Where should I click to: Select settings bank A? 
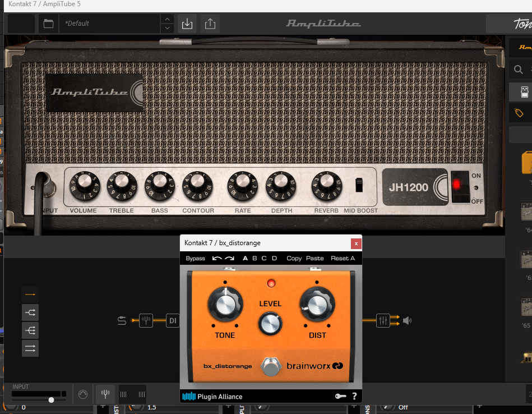[x=245, y=259]
